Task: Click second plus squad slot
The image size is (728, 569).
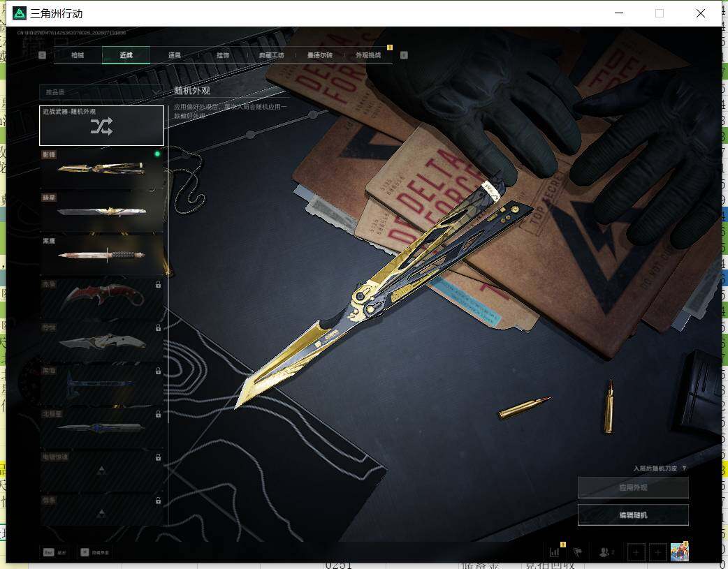Action: click(657, 552)
